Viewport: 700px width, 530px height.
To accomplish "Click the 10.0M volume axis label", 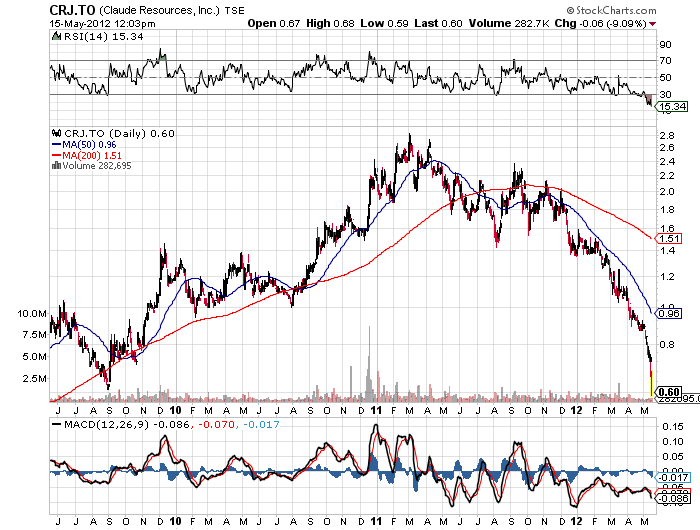I will coord(32,313).
